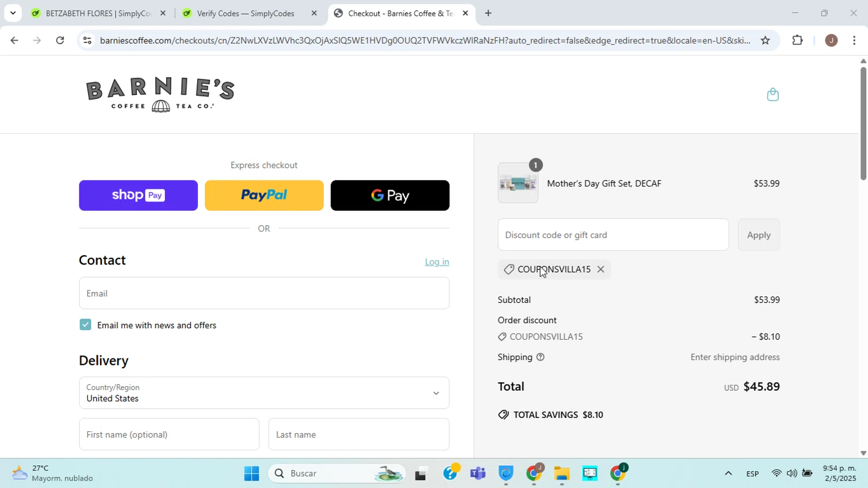
Task: Click the browser address bar URL
Action: (x=425, y=41)
